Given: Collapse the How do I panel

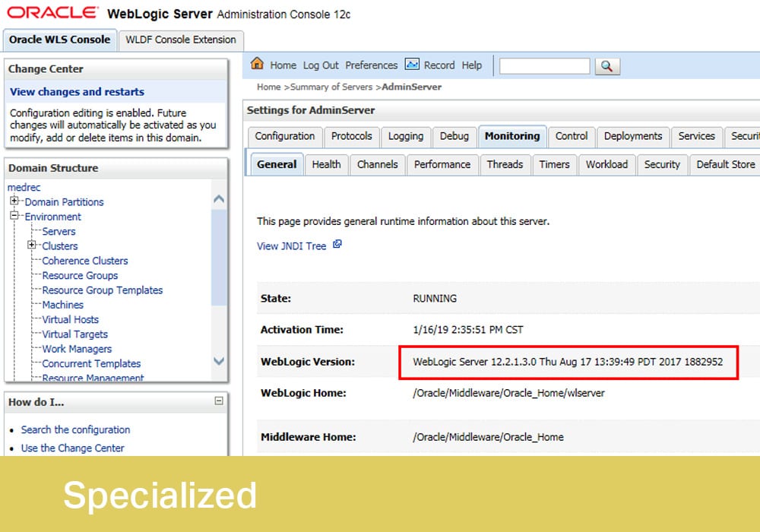Looking at the screenshot, I should click(218, 401).
